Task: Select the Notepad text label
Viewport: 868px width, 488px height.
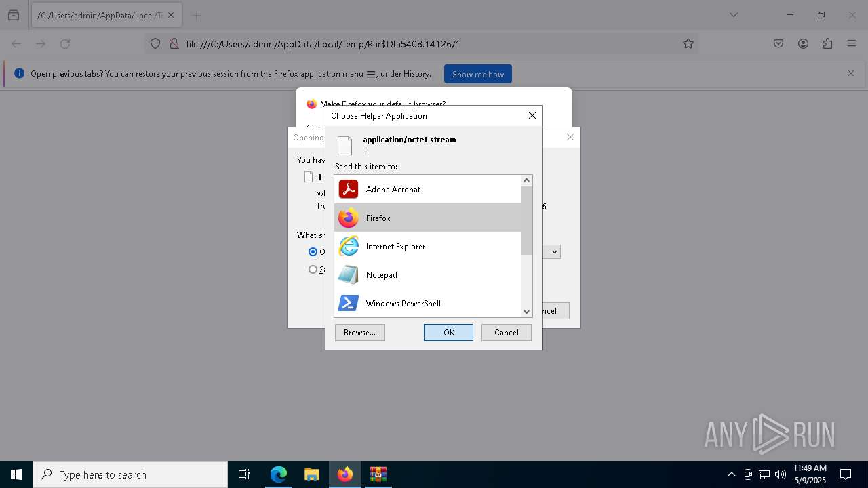Action: (381, 274)
